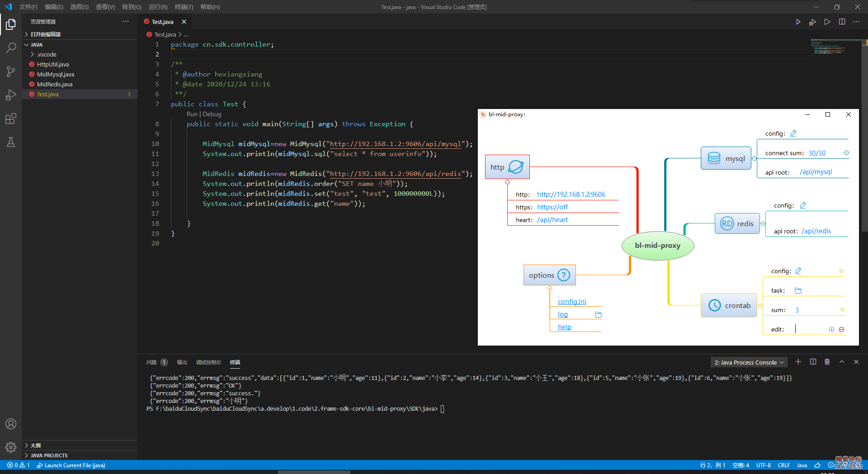Click the Run CodeLens above main

pos(192,114)
